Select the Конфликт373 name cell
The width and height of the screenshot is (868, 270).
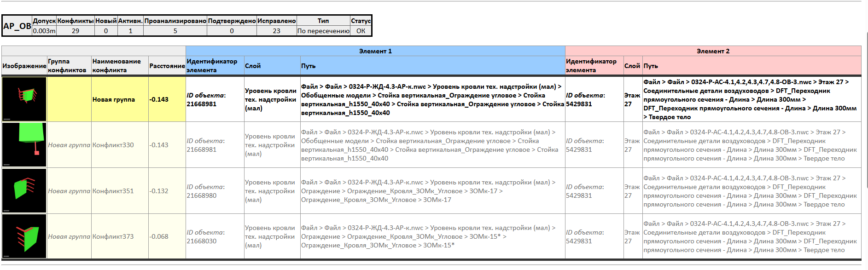click(x=120, y=236)
